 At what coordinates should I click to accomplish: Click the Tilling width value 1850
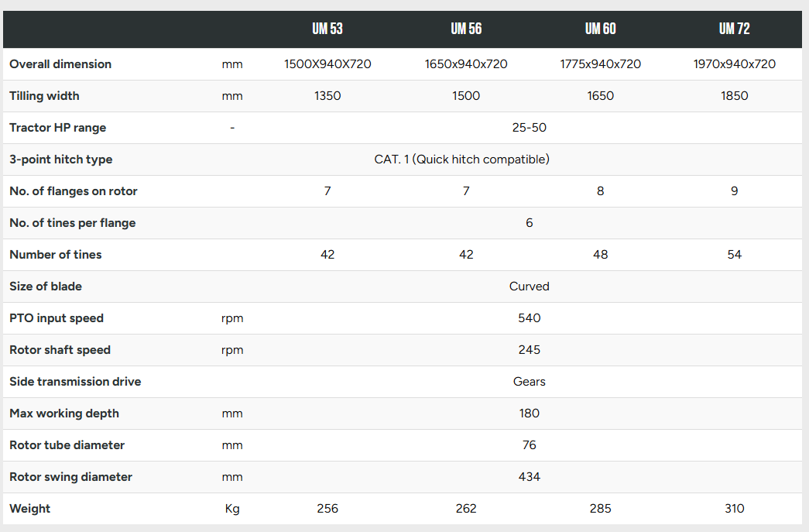coord(735,96)
